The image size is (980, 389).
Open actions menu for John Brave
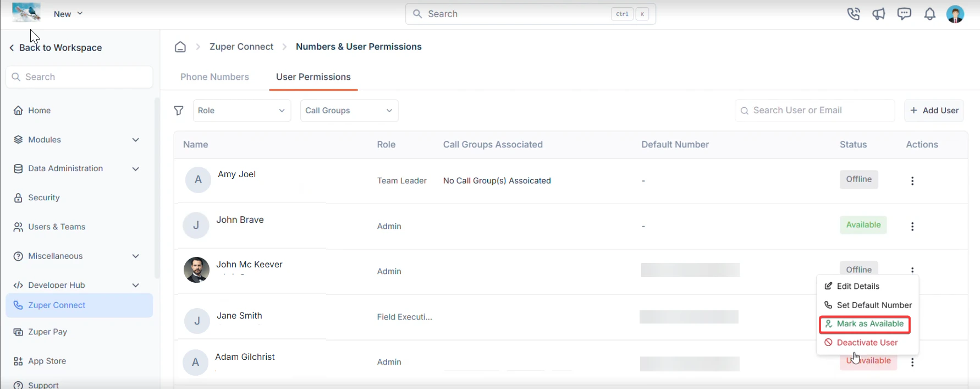pyautogui.click(x=912, y=226)
